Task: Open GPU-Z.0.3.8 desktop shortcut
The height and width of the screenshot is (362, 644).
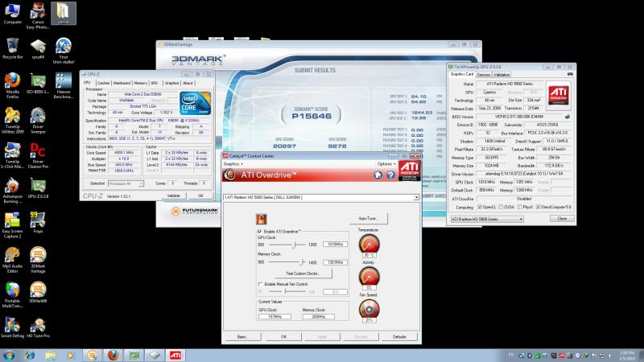Action: (x=38, y=188)
